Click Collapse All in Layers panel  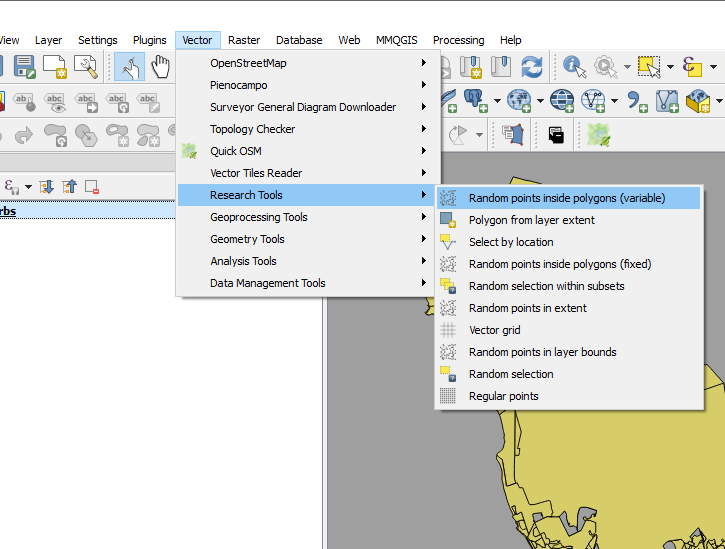click(x=69, y=187)
